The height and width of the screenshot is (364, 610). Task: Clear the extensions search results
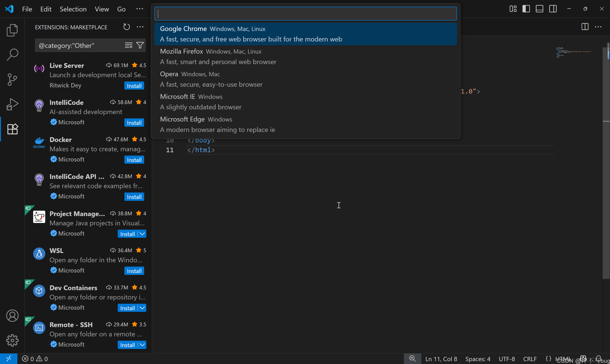tap(128, 45)
